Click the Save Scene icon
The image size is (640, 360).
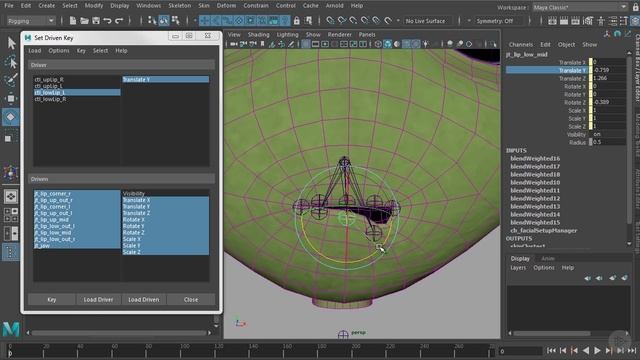(96, 21)
